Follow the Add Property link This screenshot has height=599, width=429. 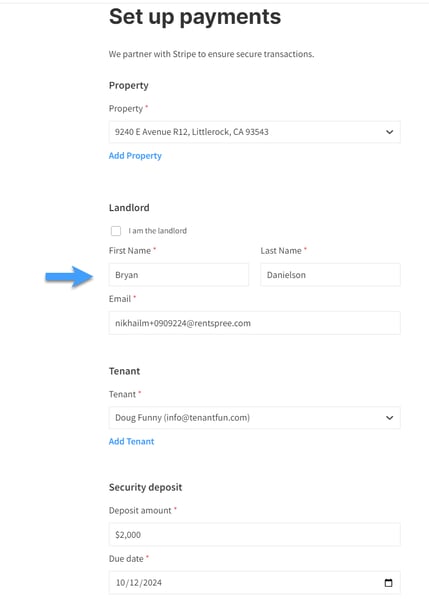click(135, 155)
